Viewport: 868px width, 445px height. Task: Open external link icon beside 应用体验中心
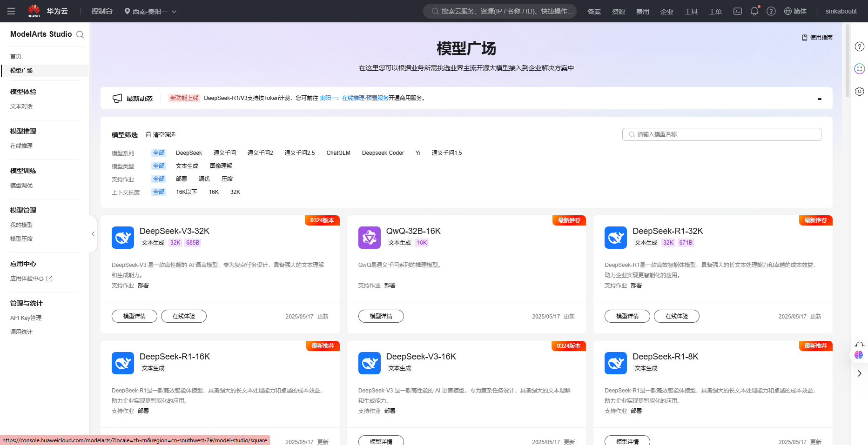point(49,279)
